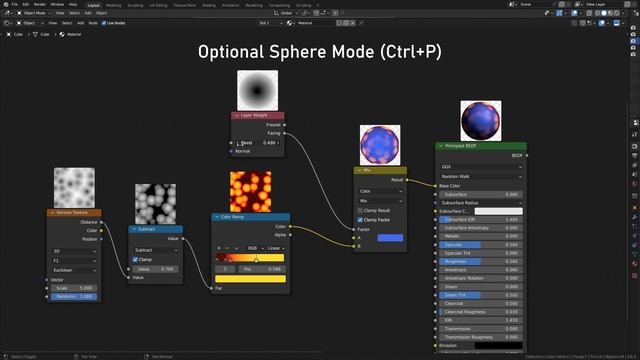Click the Subsurface Color white swatch

coord(498,211)
